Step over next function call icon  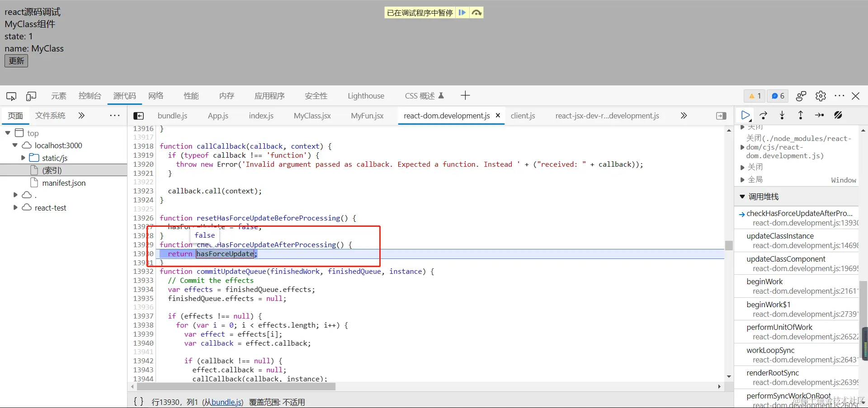(x=764, y=115)
